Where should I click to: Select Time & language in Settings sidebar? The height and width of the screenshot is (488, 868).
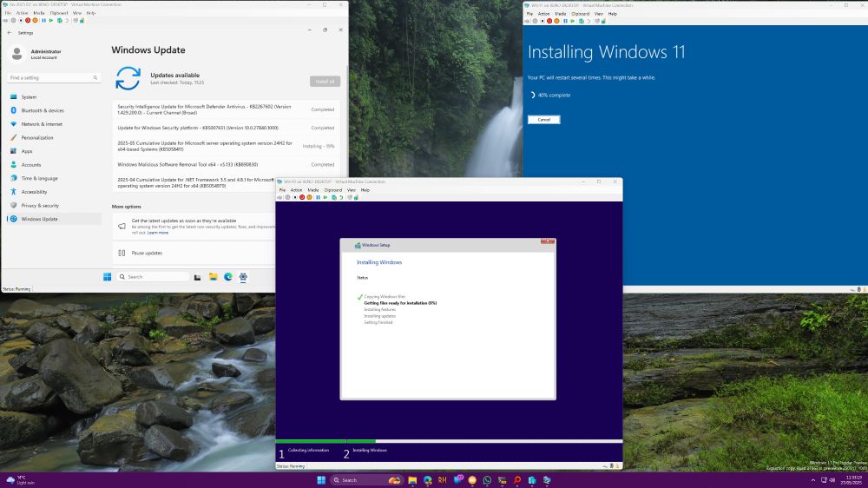pyautogui.click(x=54, y=178)
